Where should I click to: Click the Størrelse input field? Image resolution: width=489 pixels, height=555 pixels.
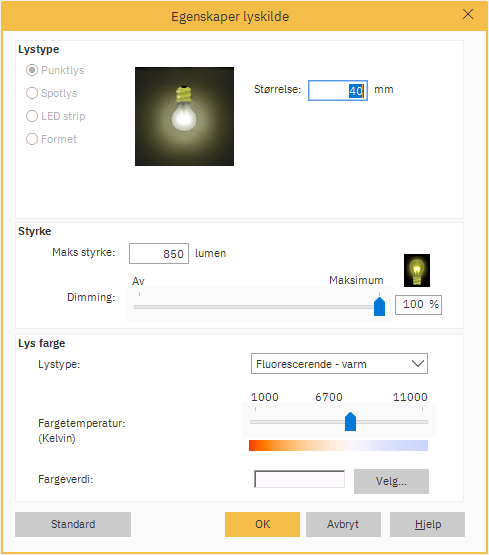(338, 91)
